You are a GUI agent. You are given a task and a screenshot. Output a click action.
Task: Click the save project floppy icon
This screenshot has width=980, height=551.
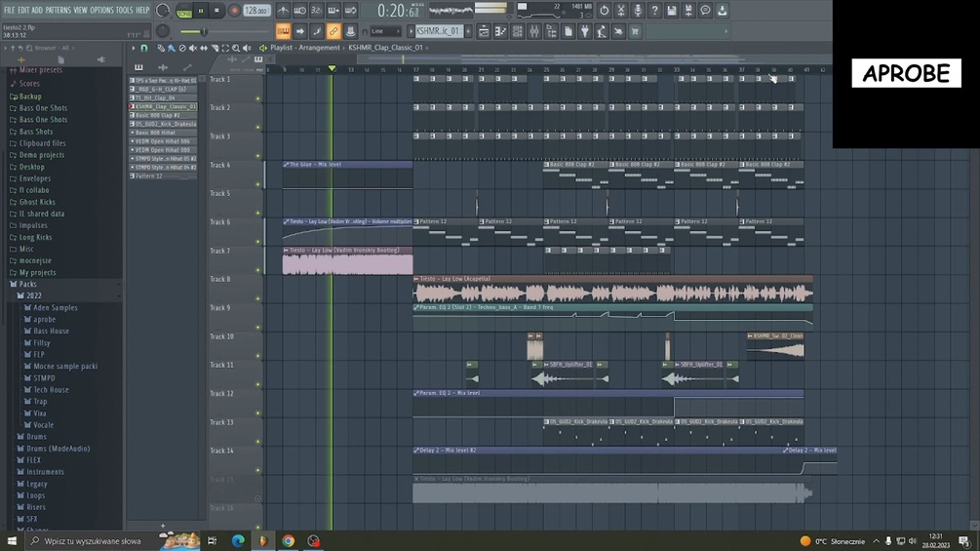point(671,11)
